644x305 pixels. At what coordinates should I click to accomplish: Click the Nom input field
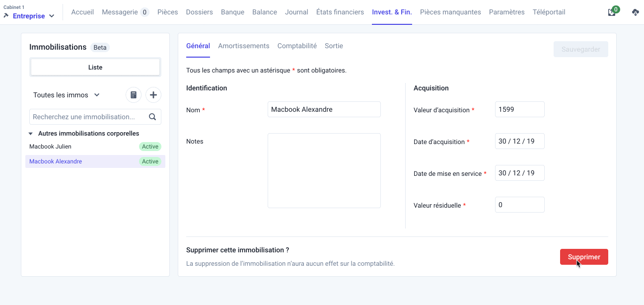click(x=324, y=109)
